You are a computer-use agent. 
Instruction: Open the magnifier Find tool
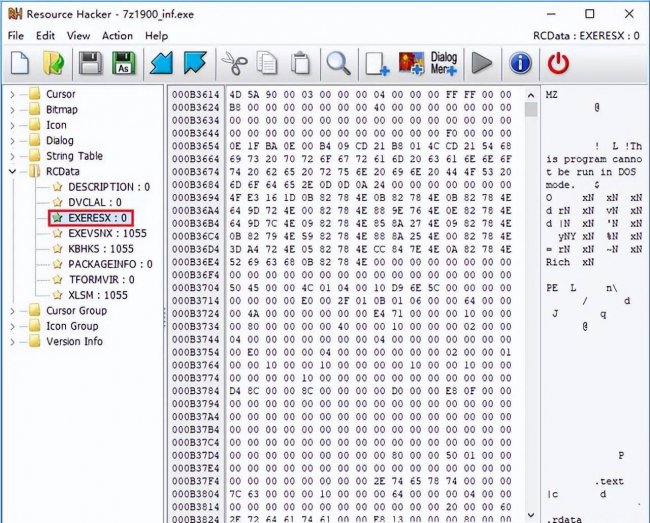(338, 63)
